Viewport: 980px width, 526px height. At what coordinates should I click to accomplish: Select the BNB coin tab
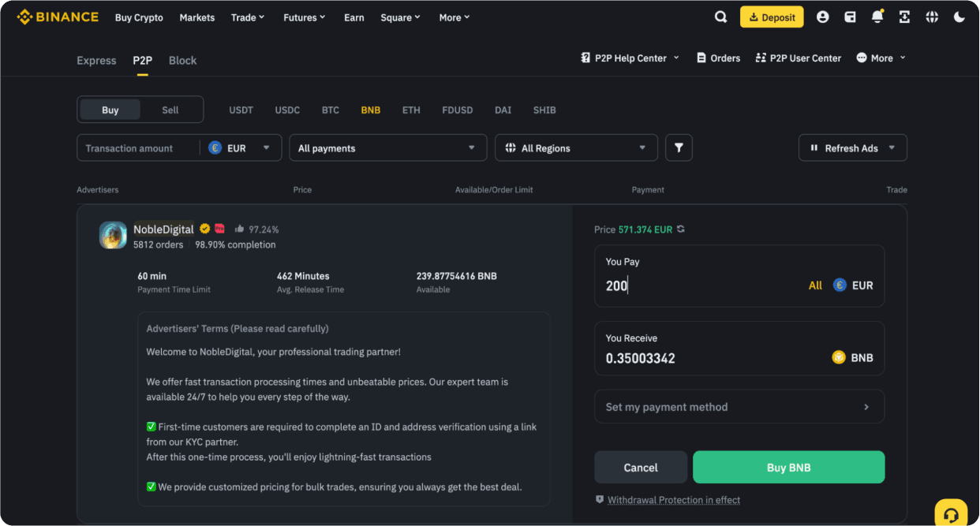click(x=371, y=110)
